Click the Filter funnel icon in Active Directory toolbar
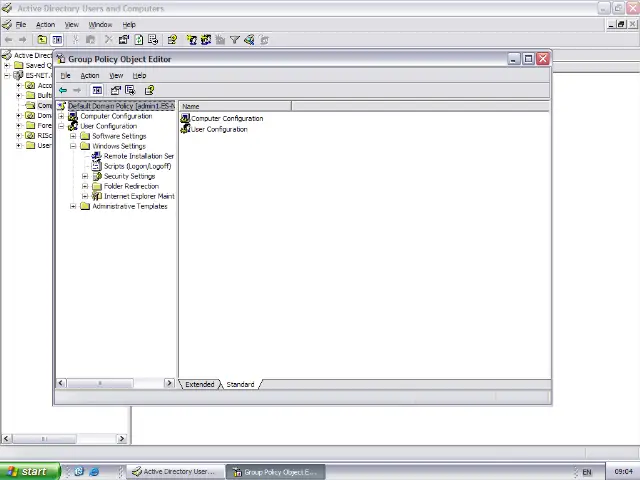This screenshot has width=640, height=480. tap(235, 40)
